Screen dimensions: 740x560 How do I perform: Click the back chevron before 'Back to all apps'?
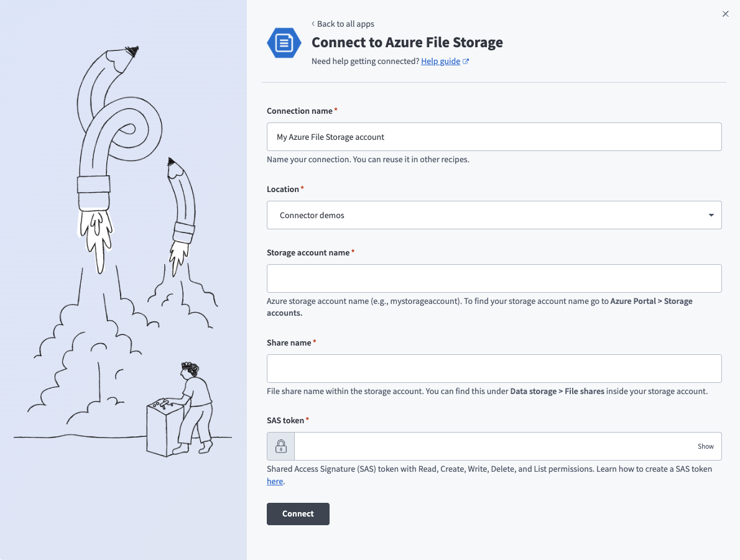click(x=312, y=24)
